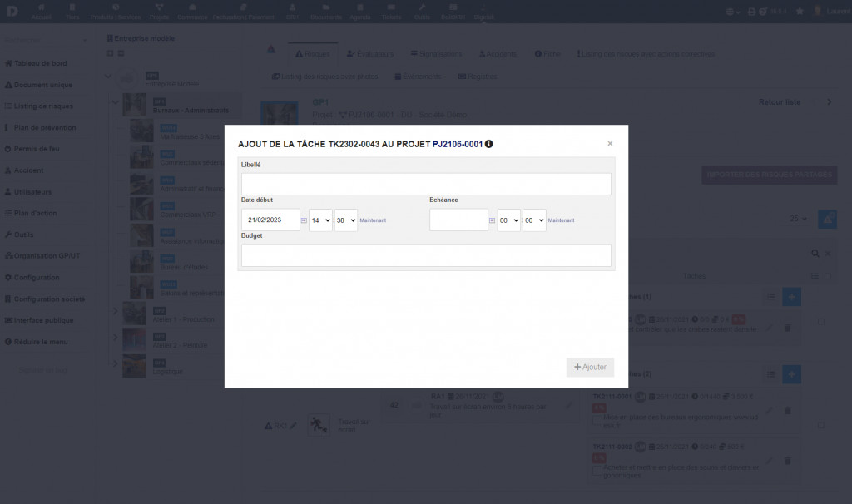Open the Date début calendar picker icon

click(x=304, y=220)
